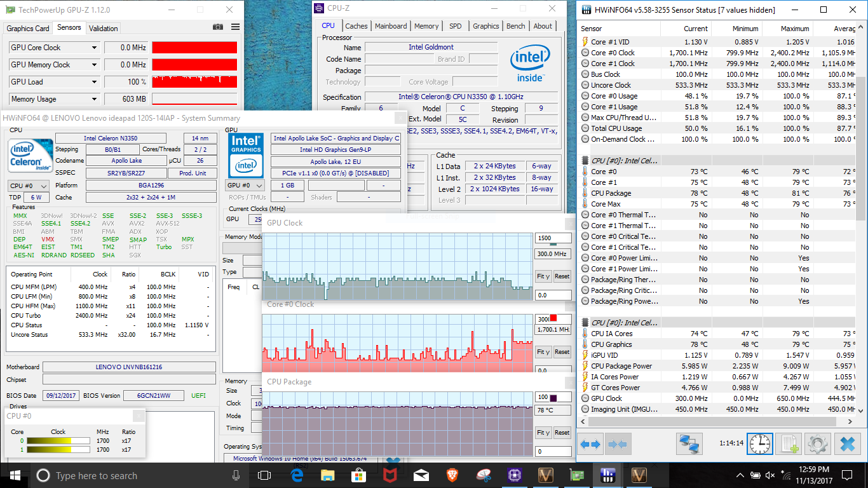The image size is (868, 488).
Task: Click Fit y on the Core #0 Clock graph
Action: [543, 352]
